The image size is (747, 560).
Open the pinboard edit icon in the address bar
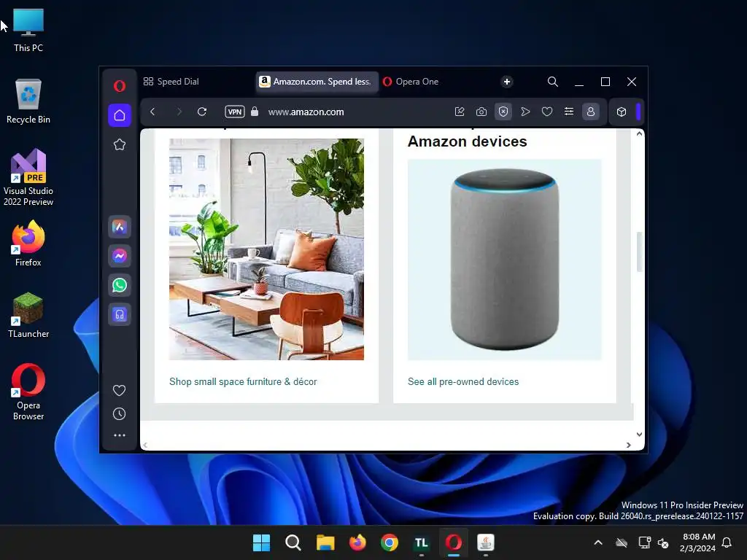pyautogui.click(x=460, y=112)
